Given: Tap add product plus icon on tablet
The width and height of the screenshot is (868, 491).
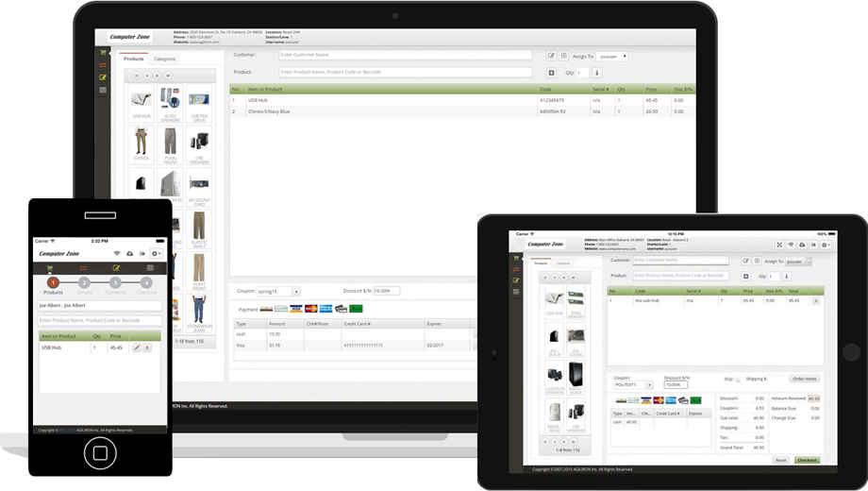Looking at the screenshot, I should point(745,276).
